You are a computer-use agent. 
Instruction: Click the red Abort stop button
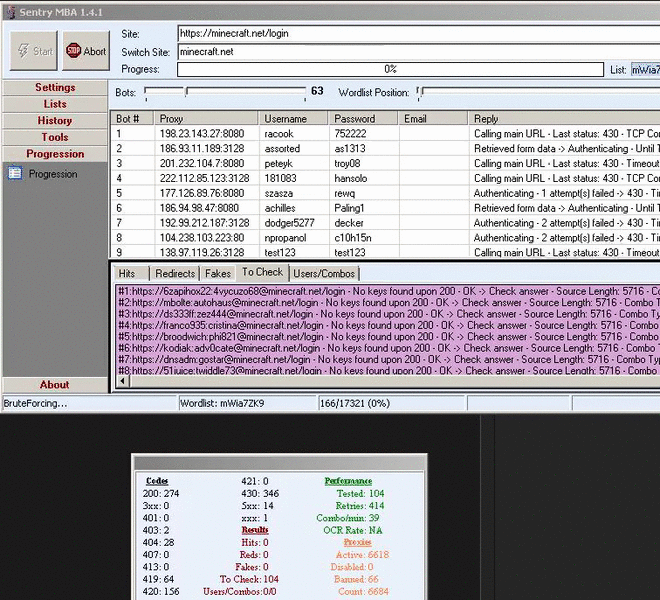(86, 51)
